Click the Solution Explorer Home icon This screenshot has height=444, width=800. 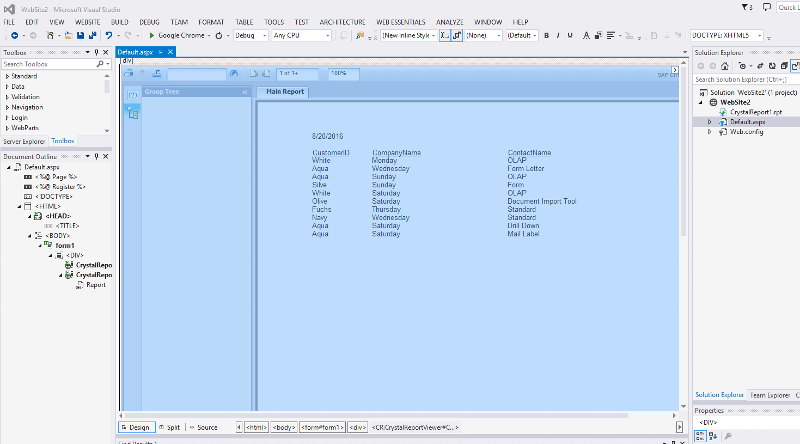pyautogui.click(x=724, y=66)
